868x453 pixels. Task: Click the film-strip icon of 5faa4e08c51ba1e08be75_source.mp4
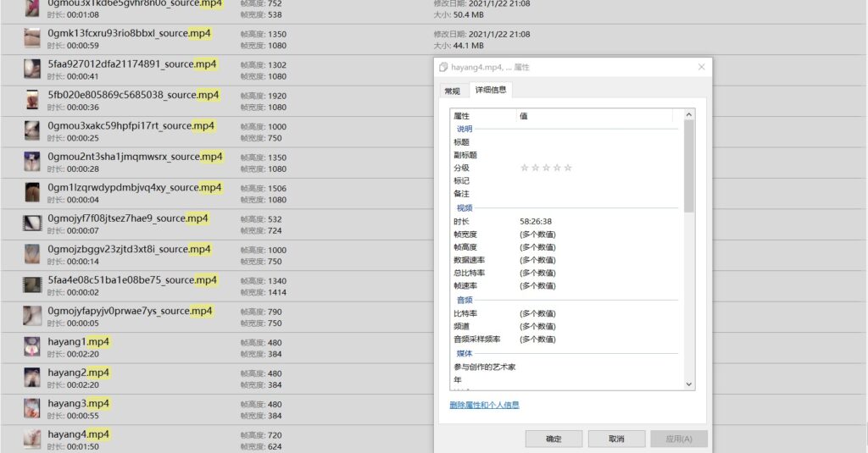[32, 285]
